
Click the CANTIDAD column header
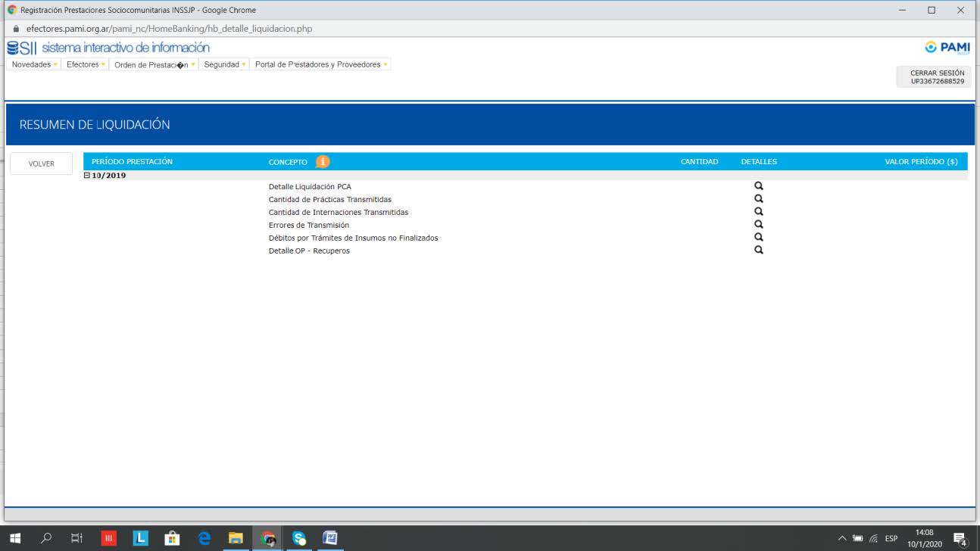(699, 162)
